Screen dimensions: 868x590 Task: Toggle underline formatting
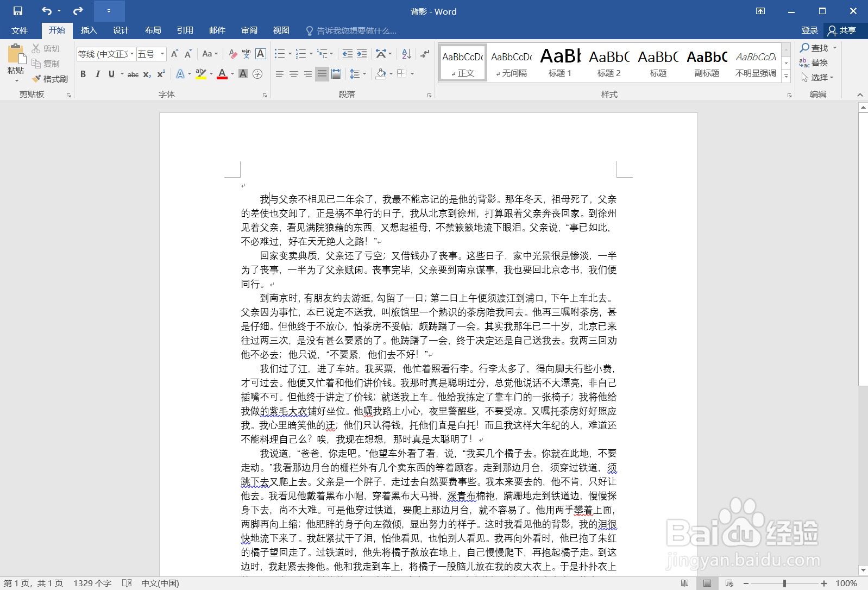pos(111,74)
